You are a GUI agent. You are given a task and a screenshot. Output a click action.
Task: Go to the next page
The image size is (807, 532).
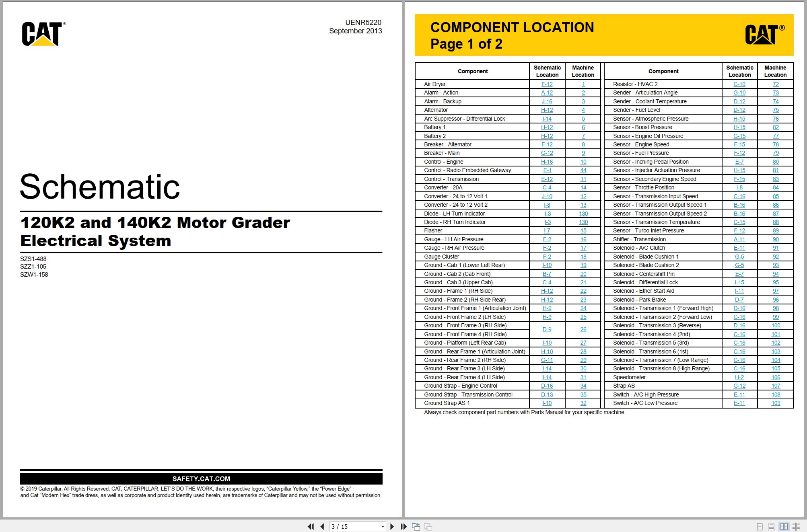click(392, 526)
